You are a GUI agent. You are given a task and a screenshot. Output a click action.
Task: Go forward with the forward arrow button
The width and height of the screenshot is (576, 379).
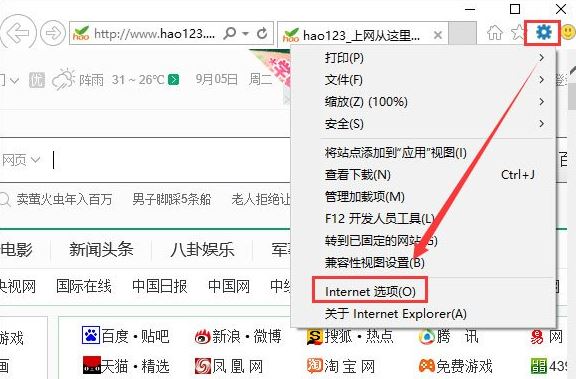tap(53, 33)
